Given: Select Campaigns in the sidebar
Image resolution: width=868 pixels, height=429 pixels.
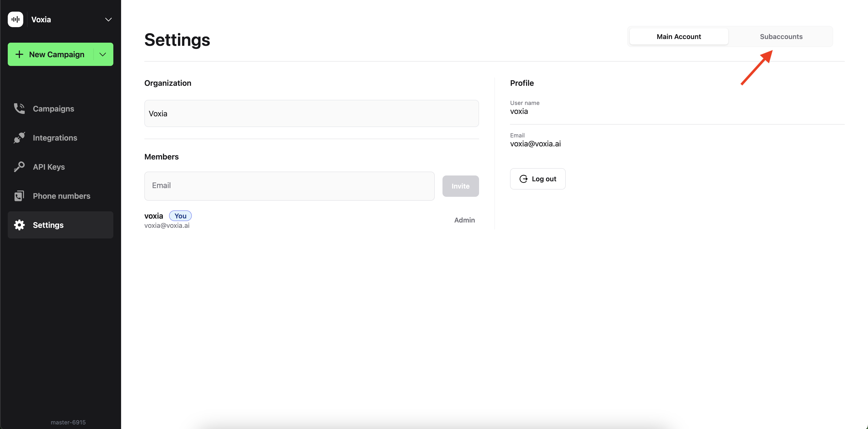Looking at the screenshot, I should click(53, 109).
